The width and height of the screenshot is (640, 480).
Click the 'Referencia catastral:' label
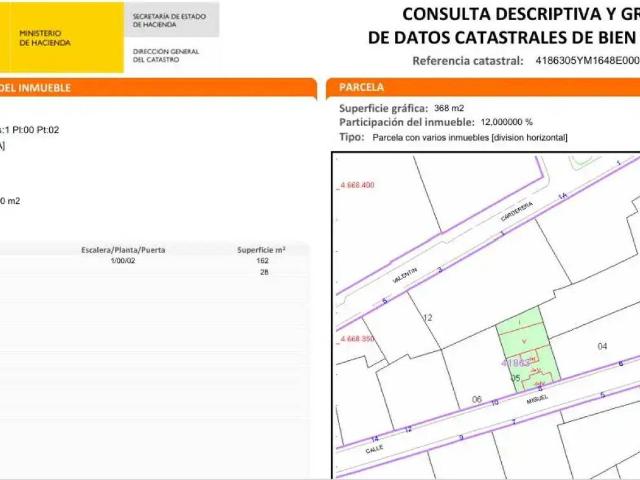tap(468, 61)
